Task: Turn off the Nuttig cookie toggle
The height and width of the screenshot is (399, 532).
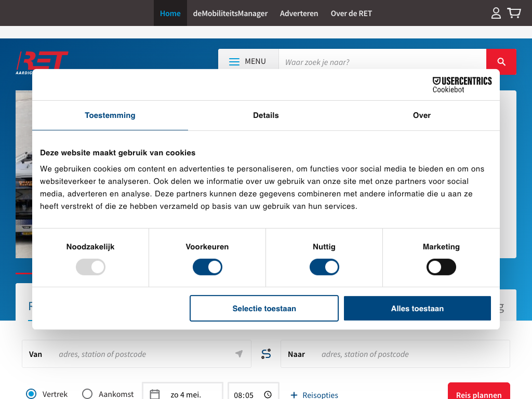Action: click(324, 268)
